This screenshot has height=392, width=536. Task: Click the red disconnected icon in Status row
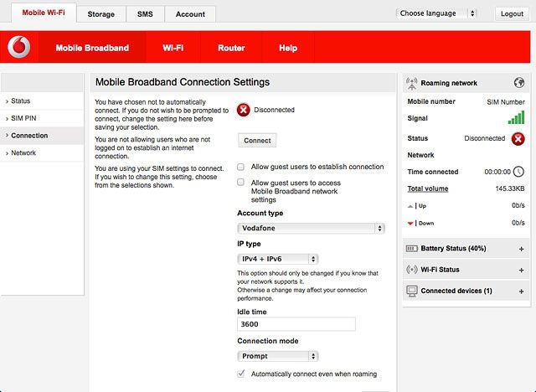point(518,139)
